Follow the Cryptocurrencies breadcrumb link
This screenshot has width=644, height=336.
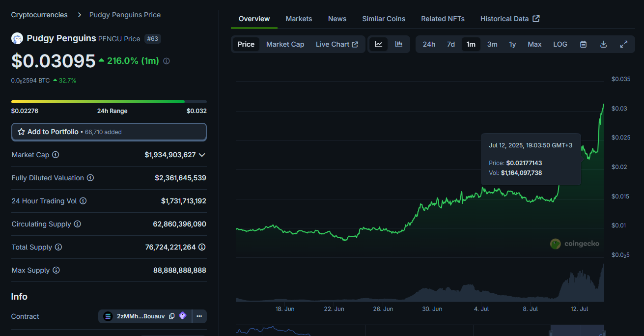[x=39, y=15]
